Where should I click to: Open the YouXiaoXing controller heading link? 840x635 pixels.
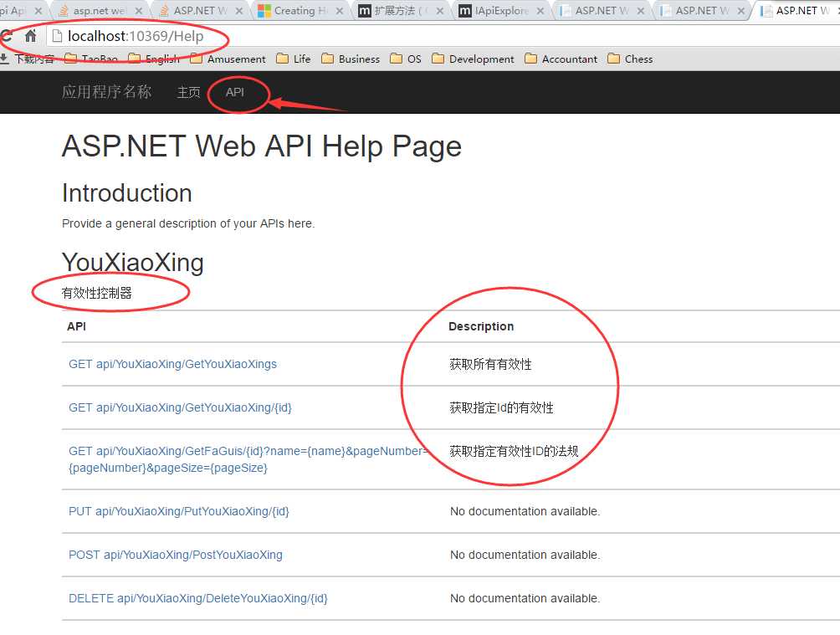pos(133,263)
